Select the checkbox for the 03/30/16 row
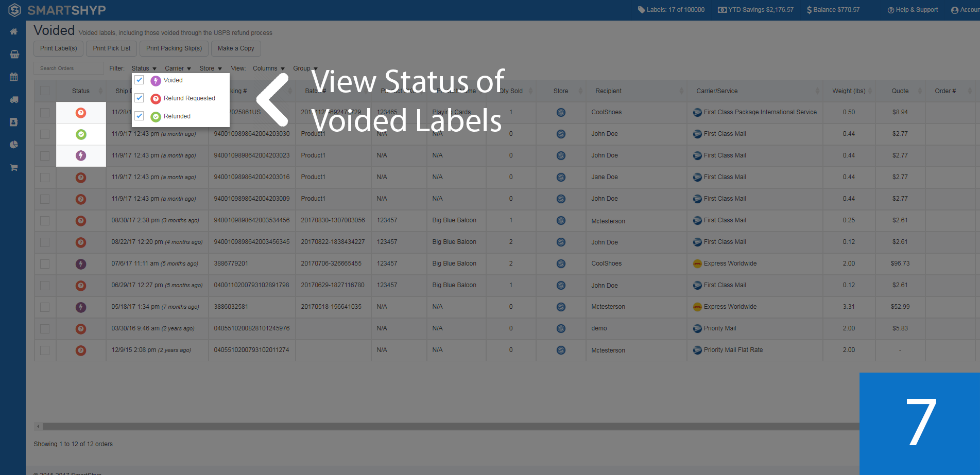The image size is (980, 475). pos(45,329)
